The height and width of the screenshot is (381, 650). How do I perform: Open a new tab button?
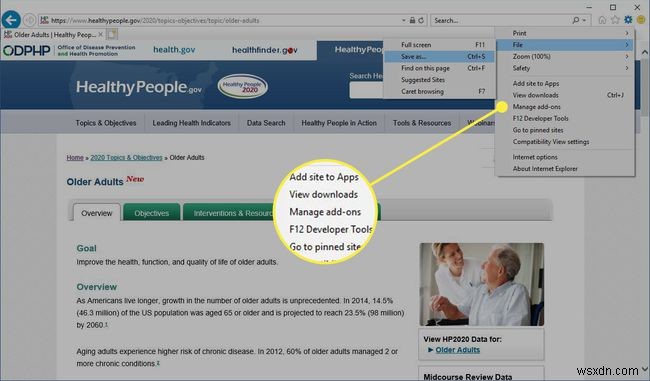(112, 34)
